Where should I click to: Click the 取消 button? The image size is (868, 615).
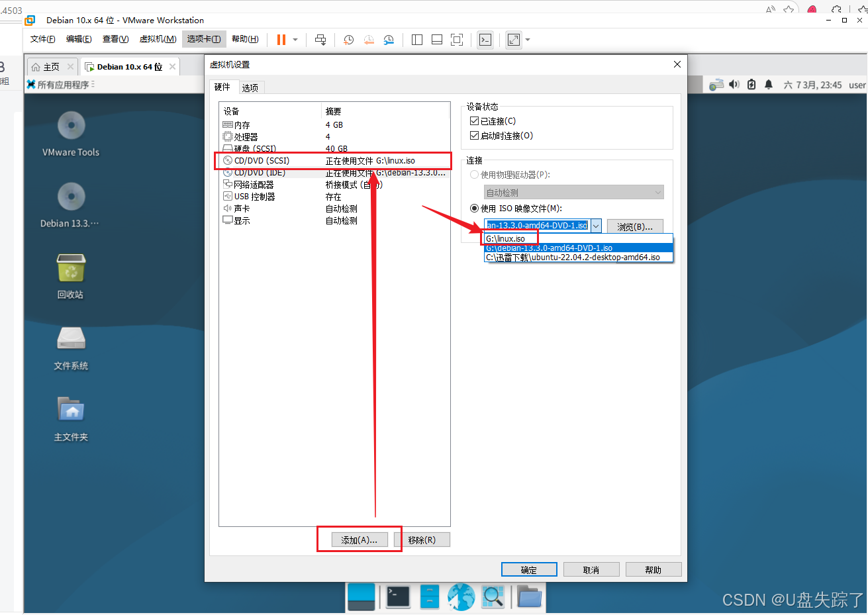(x=591, y=569)
